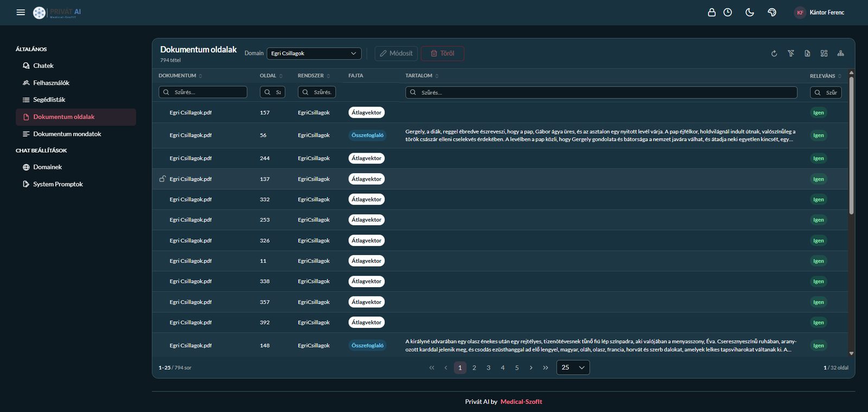Go to page 5 in pagination

[x=517, y=367]
